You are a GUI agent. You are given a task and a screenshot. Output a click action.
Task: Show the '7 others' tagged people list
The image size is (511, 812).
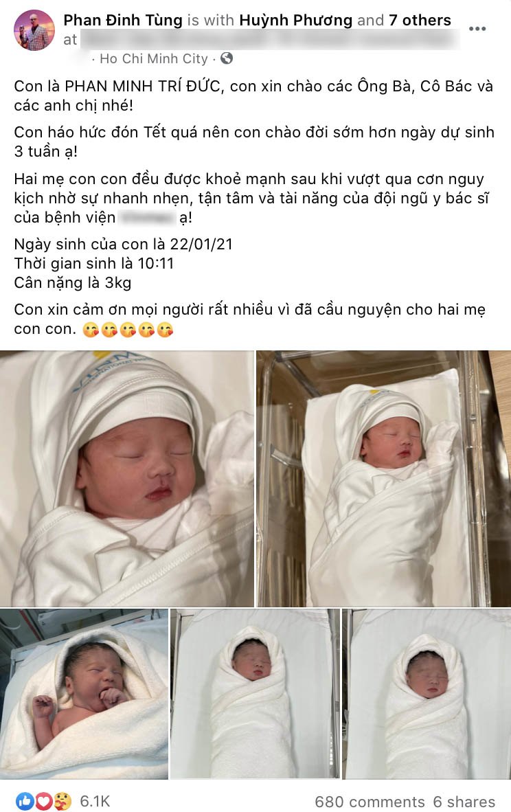click(x=420, y=20)
